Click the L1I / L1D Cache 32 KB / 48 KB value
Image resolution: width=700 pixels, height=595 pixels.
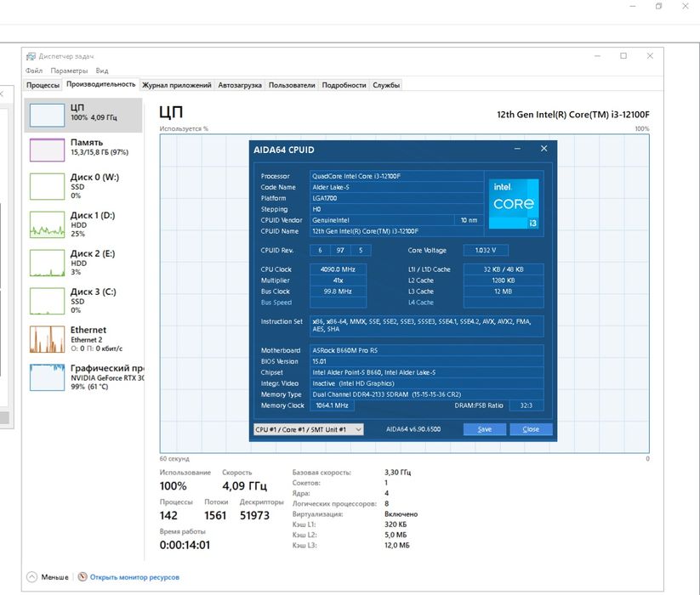coord(504,269)
